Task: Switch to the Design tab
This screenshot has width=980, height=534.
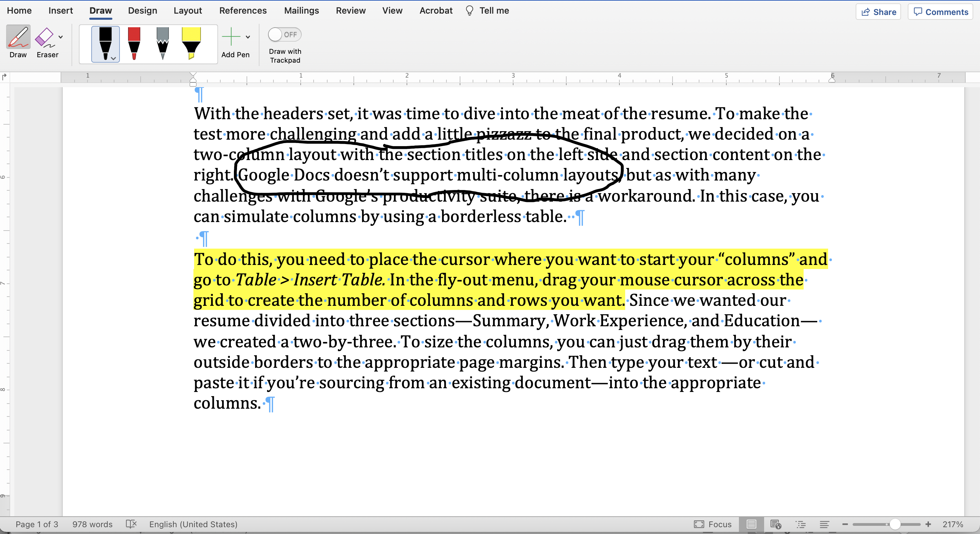Action: point(142,10)
